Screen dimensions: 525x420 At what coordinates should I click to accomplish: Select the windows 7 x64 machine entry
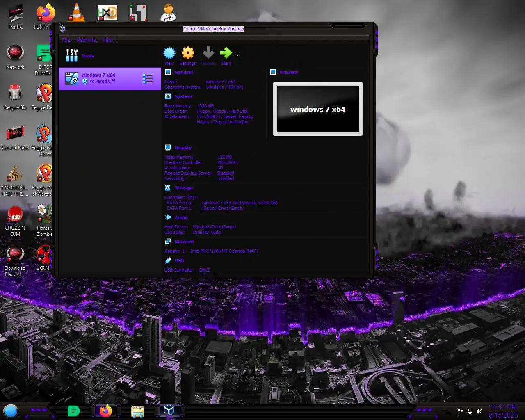click(x=110, y=78)
